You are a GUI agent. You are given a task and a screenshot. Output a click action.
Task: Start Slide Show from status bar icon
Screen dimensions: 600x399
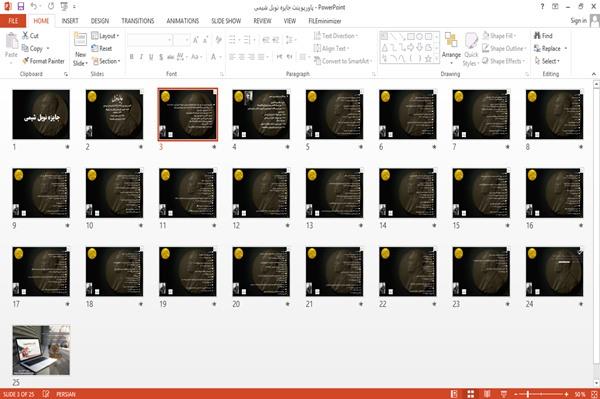[504, 394]
